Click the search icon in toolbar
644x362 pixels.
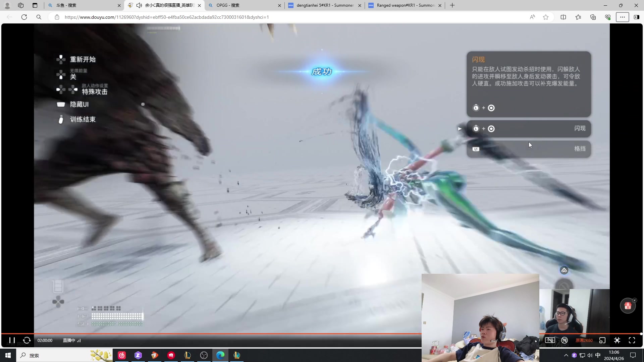(x=39, y=17)
